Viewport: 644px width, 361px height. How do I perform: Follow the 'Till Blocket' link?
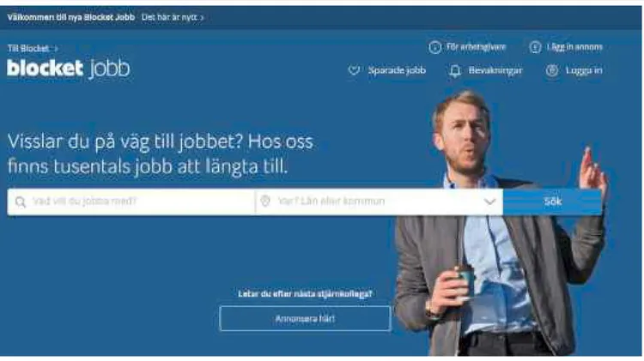tap(28, 48)
